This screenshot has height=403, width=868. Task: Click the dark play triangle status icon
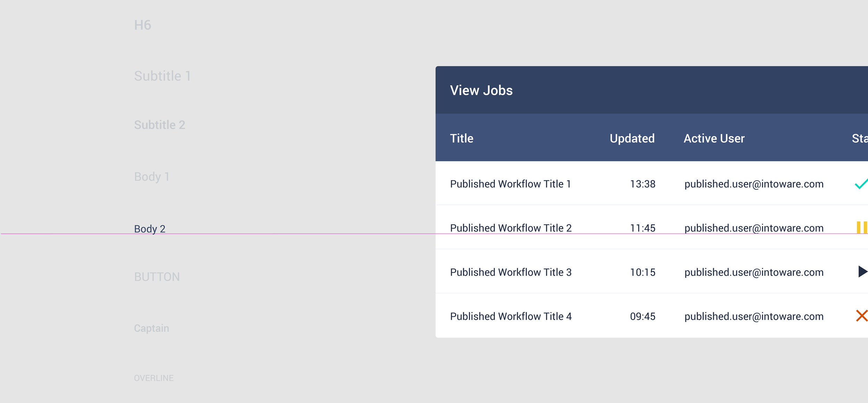click(863, 272)
